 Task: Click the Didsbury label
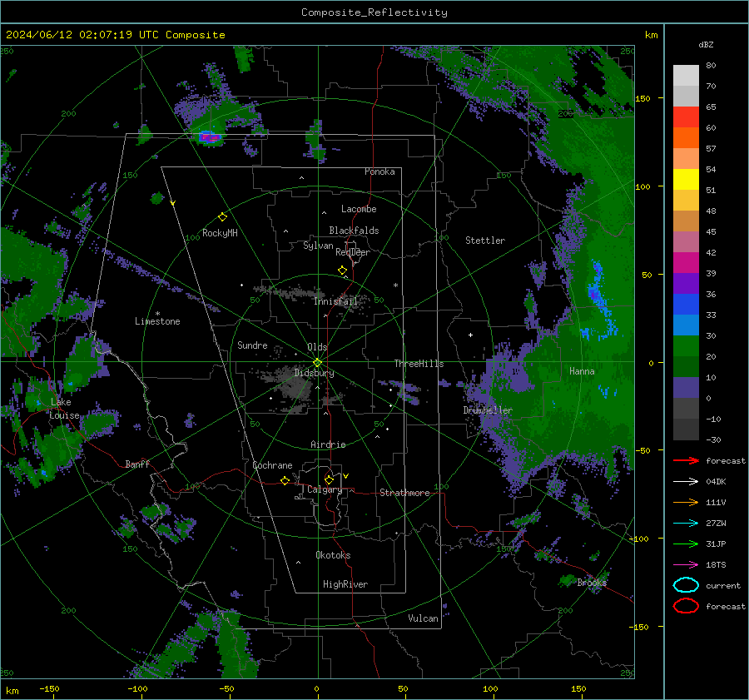point(314,373)
